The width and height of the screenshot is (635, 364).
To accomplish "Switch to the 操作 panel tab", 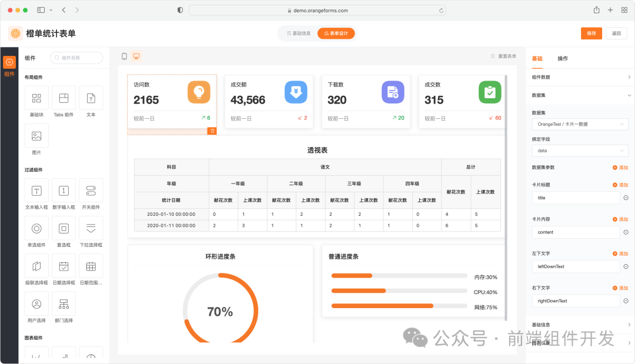I will point(562,58).
